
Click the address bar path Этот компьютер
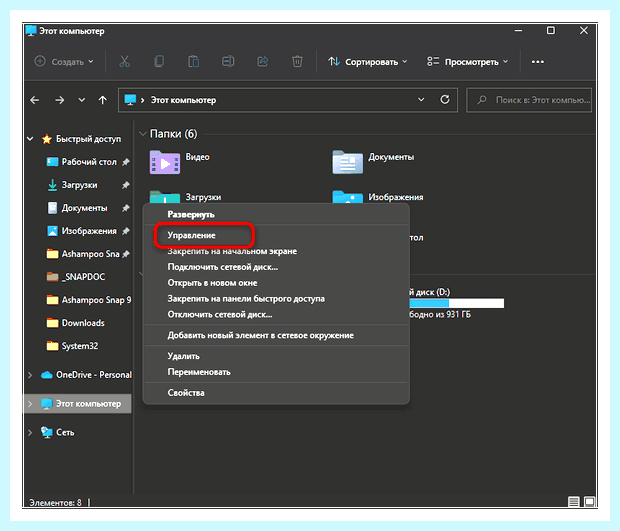(x=183, y=100)
